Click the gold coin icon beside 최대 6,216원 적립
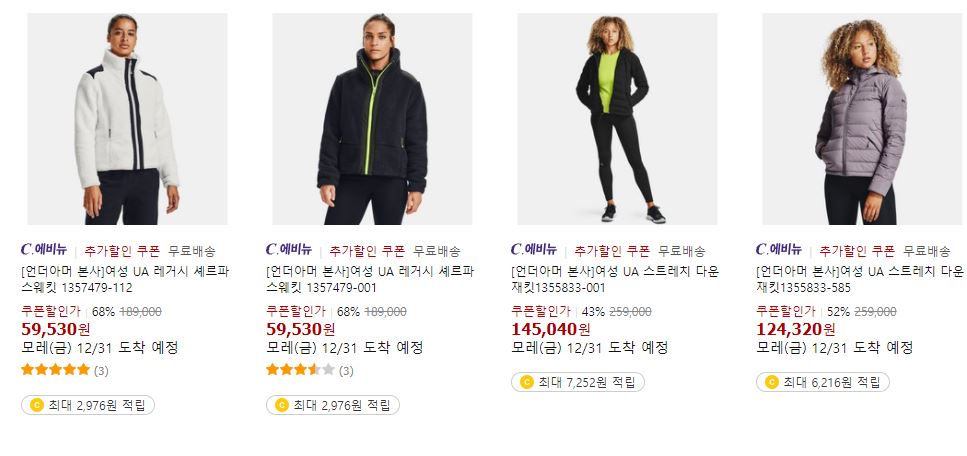Image resolution: width=967 pixels, height=456 pixels. coord(772,382)
